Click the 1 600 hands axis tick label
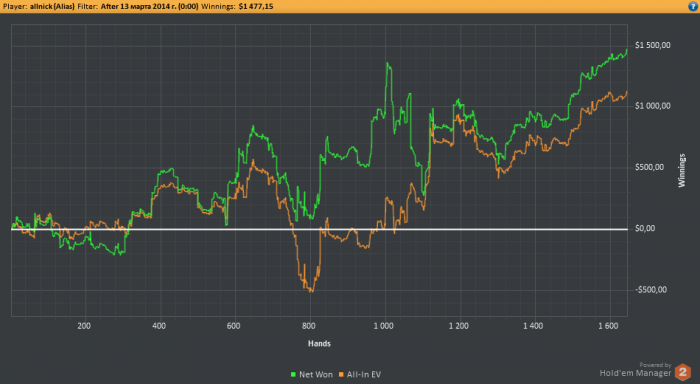This screenshot has width=700, height=384. (608, 326)
